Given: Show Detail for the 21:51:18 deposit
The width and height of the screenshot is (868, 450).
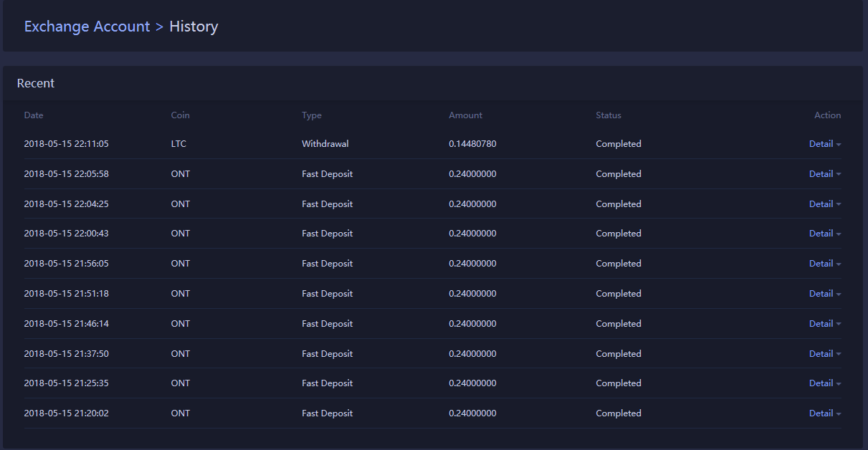Looking at the screenshot, I should click(x=824, y=294).
